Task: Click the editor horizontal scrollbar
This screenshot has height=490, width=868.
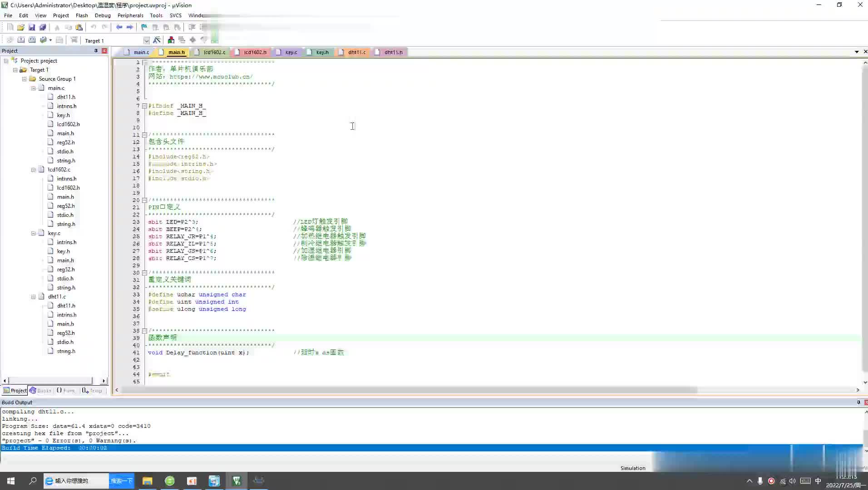Action: point(406,390)
